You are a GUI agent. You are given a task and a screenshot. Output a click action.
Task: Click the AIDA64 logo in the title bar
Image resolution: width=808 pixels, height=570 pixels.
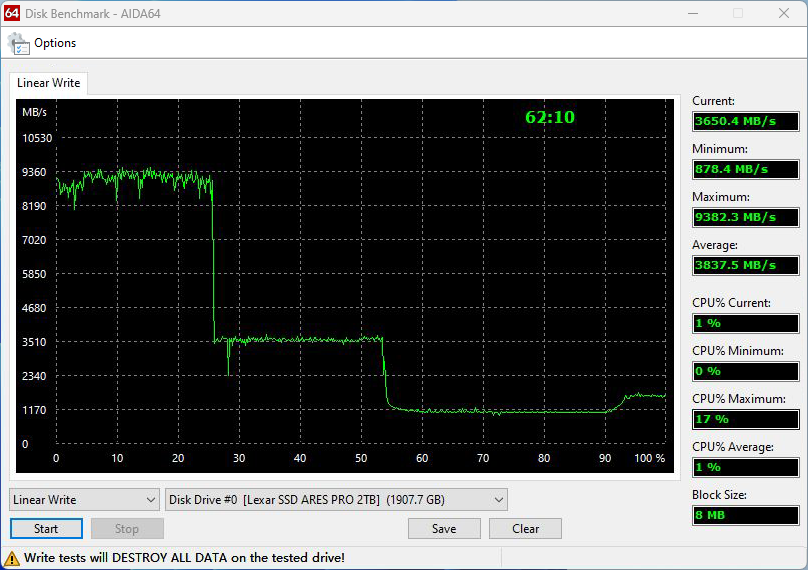point(11,13)
